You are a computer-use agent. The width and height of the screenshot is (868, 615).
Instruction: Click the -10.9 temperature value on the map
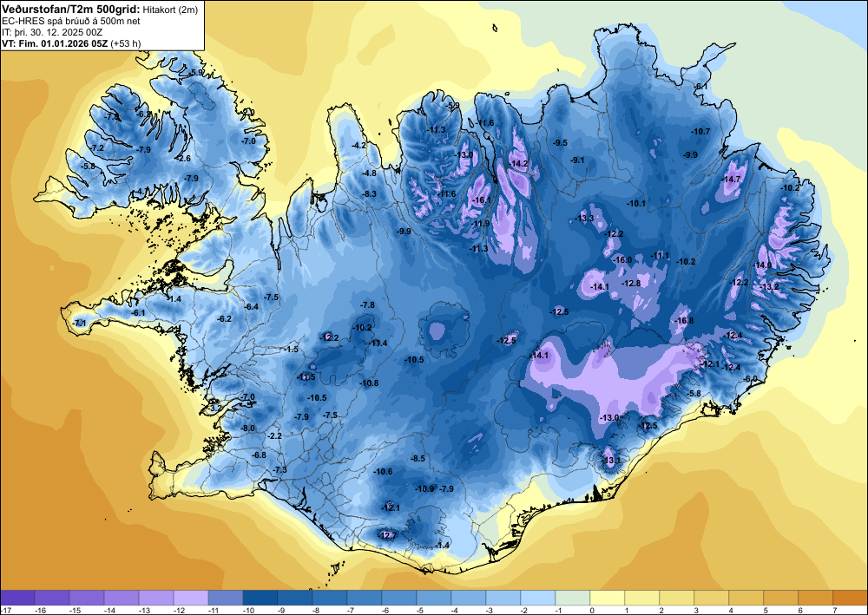[x=425, y=489]
